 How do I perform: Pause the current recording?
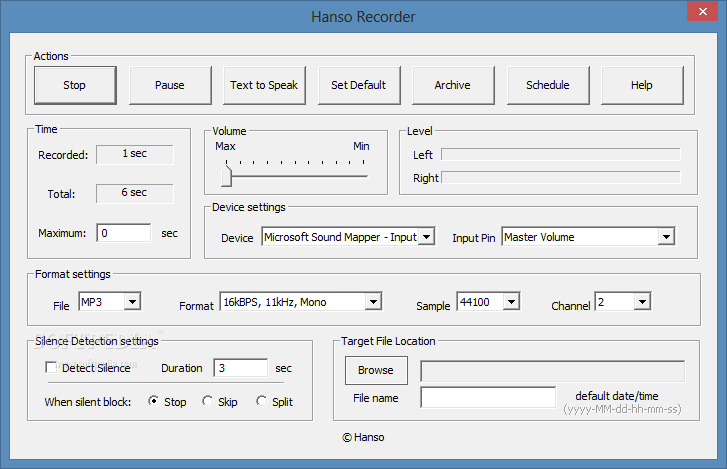click(170, 85)
